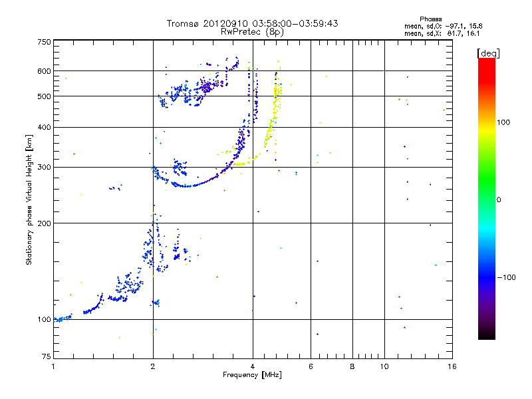Screen dimensions: 532x399
Task: Select the "mean, sd,X: 81.7, 16.1" line
Action: (x=442, y=33)
